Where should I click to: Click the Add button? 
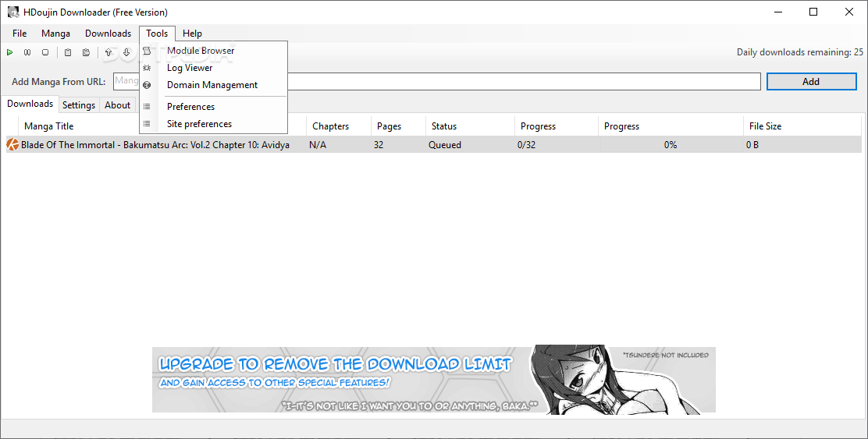pyautogui.click(x=811, y=81)
